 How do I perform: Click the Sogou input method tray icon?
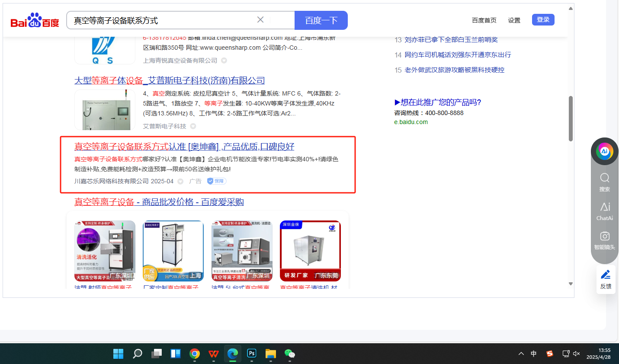550,354
